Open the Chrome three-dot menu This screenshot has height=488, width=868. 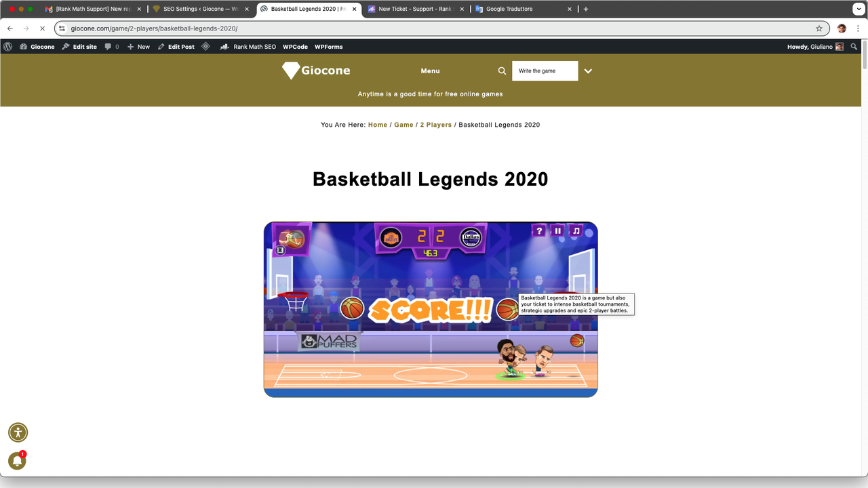pos(857,28)
